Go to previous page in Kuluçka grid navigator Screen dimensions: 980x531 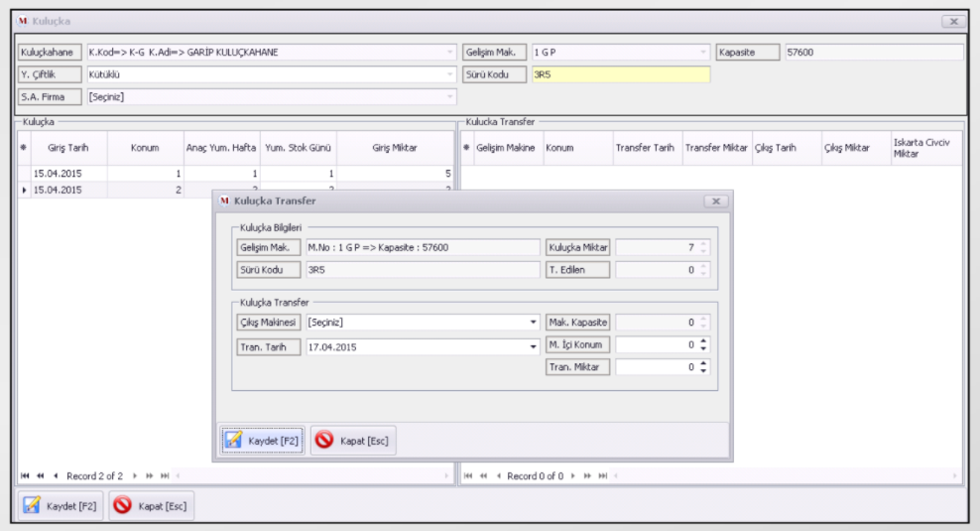[41, 476]
